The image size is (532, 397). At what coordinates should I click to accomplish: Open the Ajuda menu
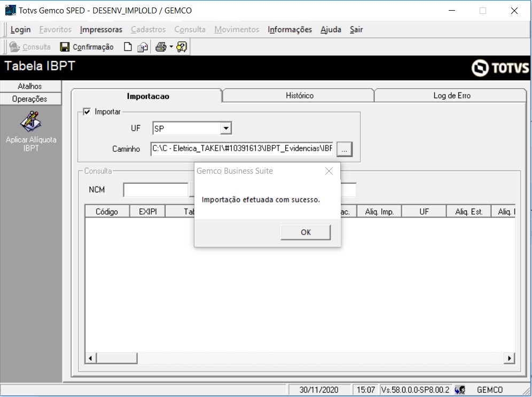[x=331, y=29]
